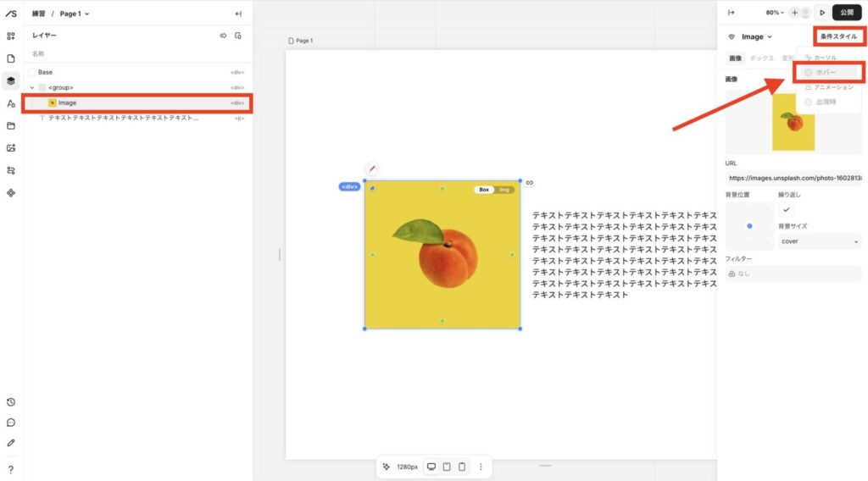Viewport: 868px width, 481px height.
Task: Switch to the ボックス tab
Action: (x=761, y=58)
